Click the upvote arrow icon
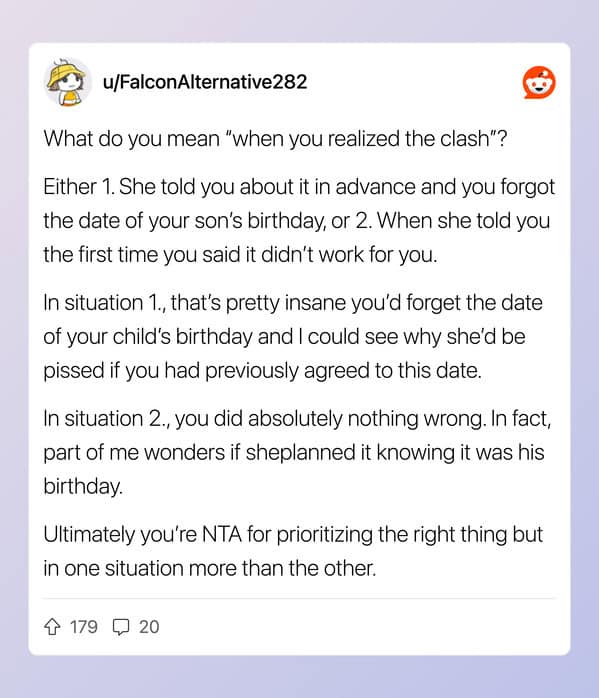Image resolution: width=599 pixels, height=698 pixels. click(53, 627)
